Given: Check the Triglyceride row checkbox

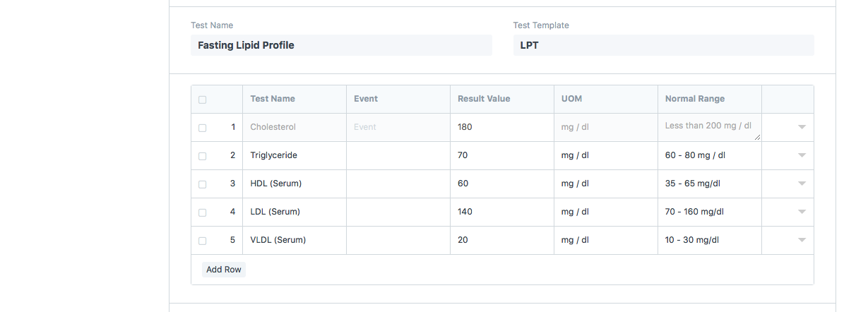Looking at the screenshot, I should click(203, 156).
